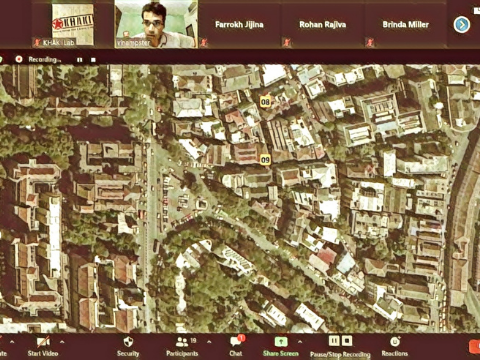This screenshot has width=480, height=360.
Task: Select the KHAKI Lab participant thumbnail
Action: [x=73, y=25]
